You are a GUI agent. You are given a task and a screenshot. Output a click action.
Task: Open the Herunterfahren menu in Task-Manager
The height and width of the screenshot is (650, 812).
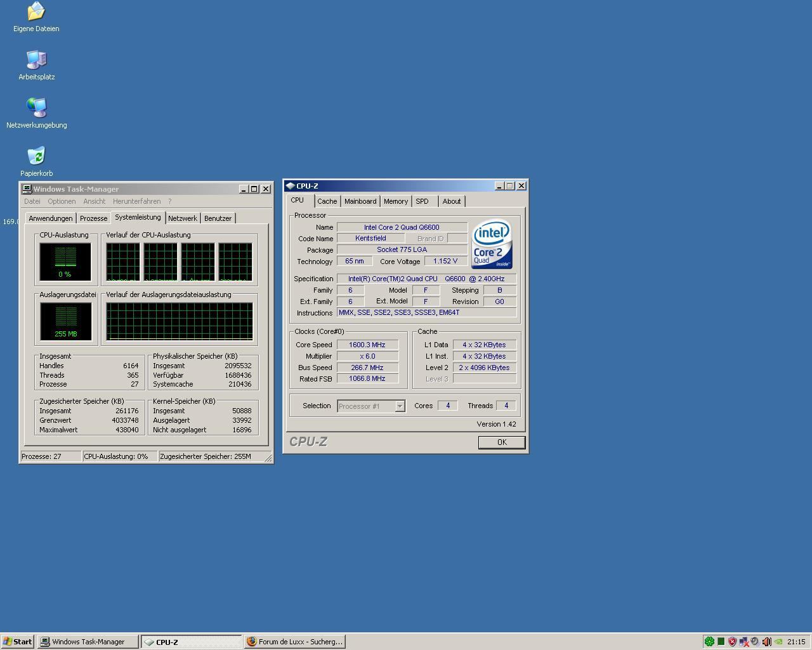tap(136, 201)
